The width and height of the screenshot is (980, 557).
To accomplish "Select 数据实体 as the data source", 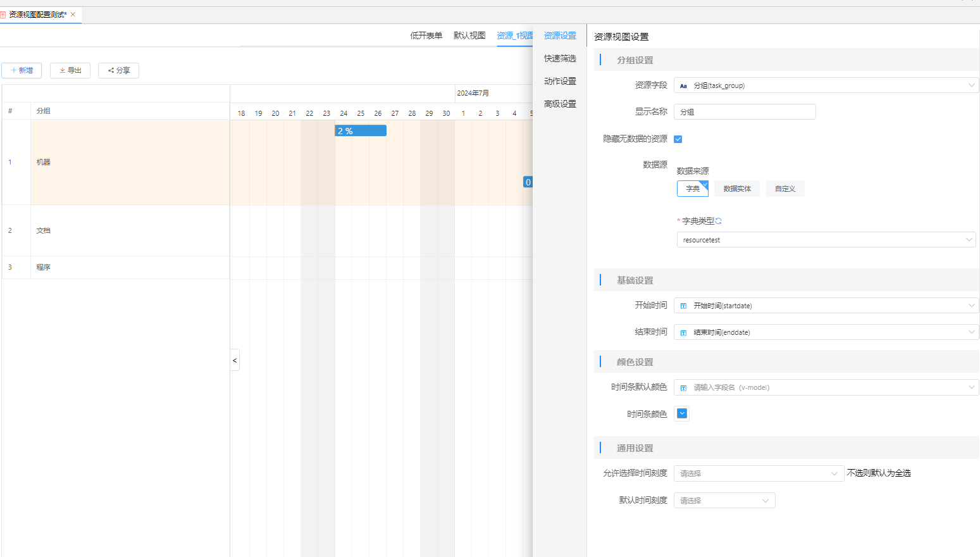I will [737, 189].
